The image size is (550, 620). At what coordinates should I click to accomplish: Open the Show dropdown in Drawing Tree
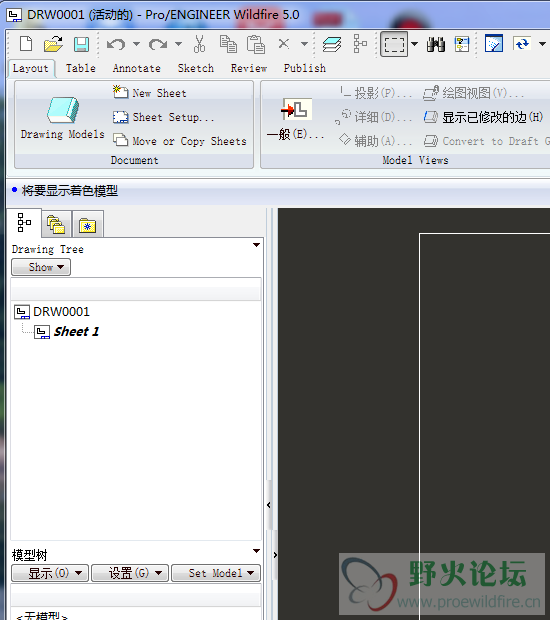click(x=41, y=267)
